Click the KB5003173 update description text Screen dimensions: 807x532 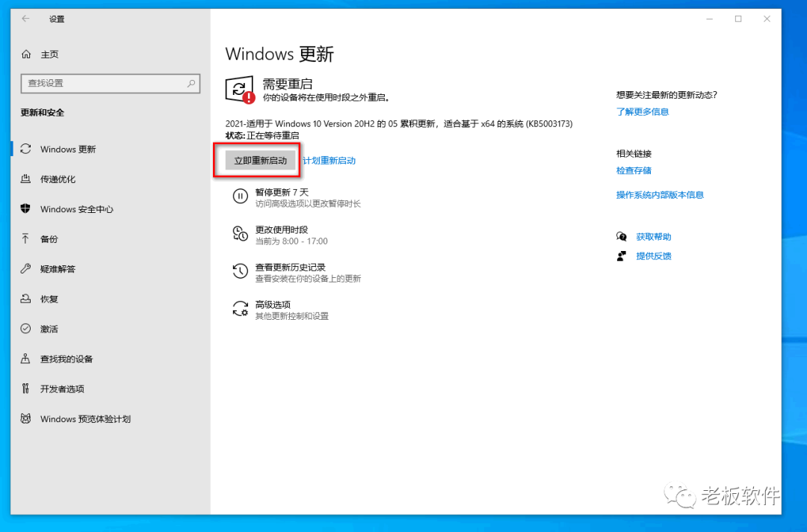click(399, 123)
